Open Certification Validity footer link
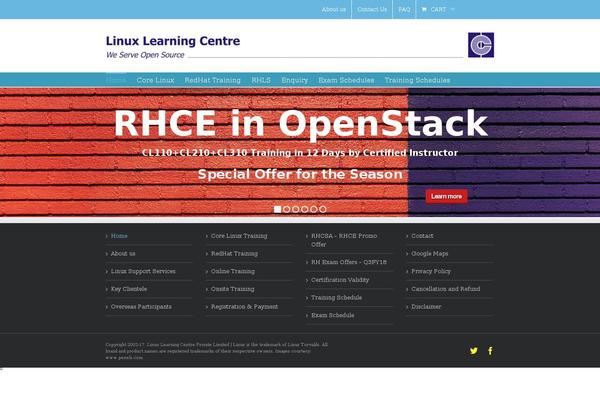The width and height of the screenshot is (600, 400). click(x=340, y=280)
